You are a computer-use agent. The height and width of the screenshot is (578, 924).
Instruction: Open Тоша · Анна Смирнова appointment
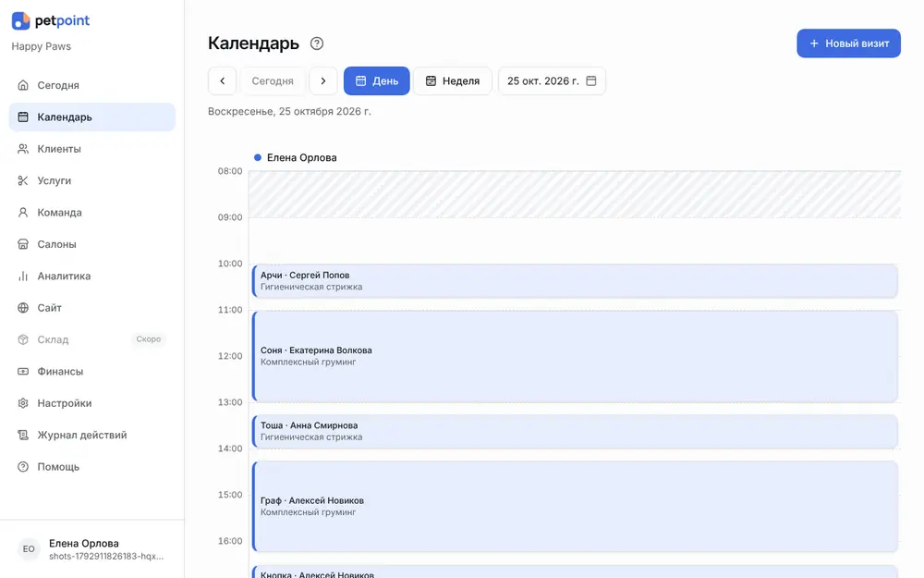[575, 432]
